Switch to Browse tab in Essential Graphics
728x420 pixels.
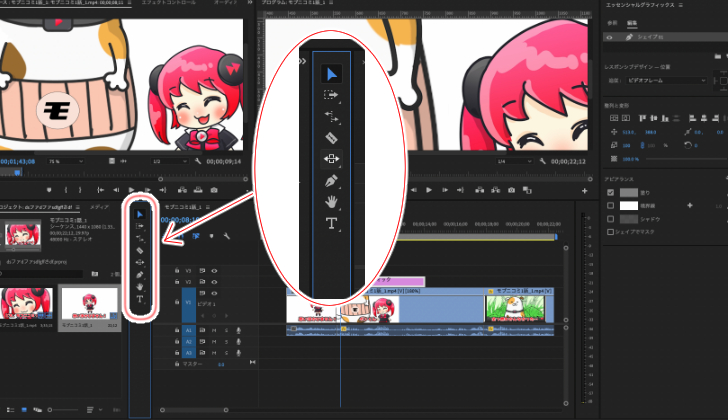612,23
